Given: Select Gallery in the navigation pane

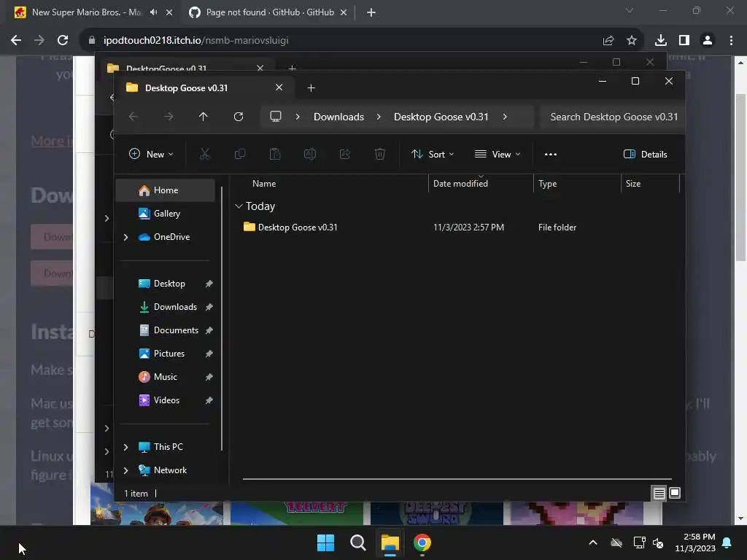Looking at the screenshot, I should [166, 214].
